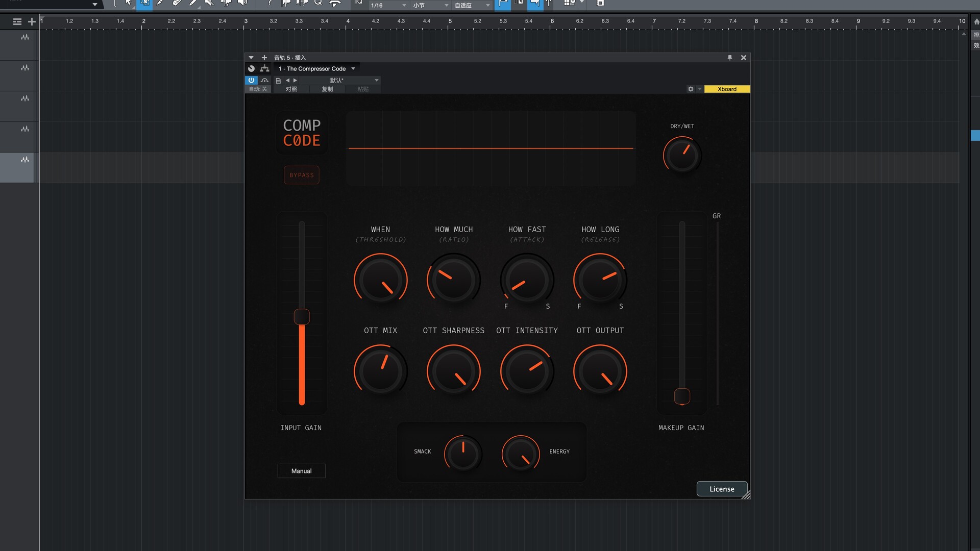Click the 复制 copy tab
980x551 pixels.
(327, 89)
